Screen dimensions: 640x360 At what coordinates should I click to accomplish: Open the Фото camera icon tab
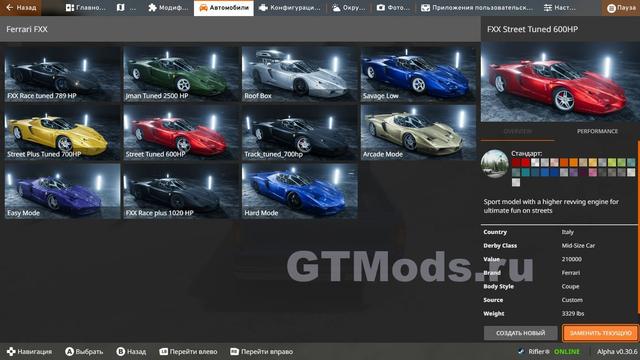pos(393,8)
